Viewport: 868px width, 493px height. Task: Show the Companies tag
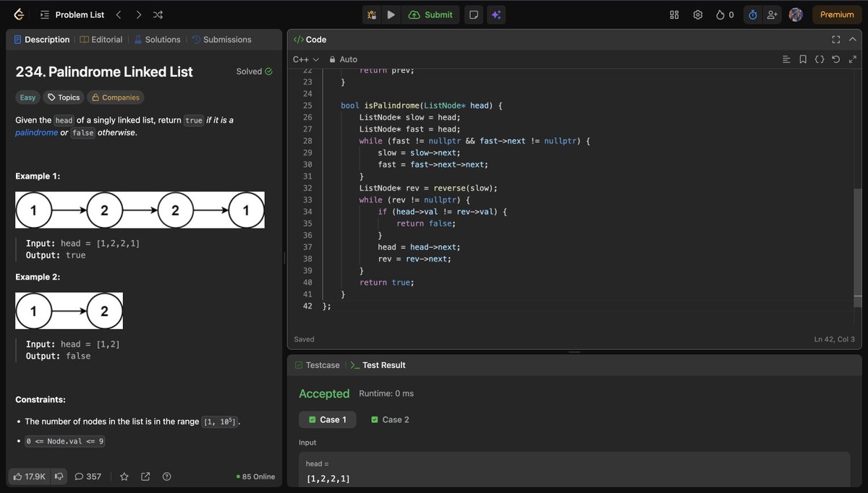(115, 98)
